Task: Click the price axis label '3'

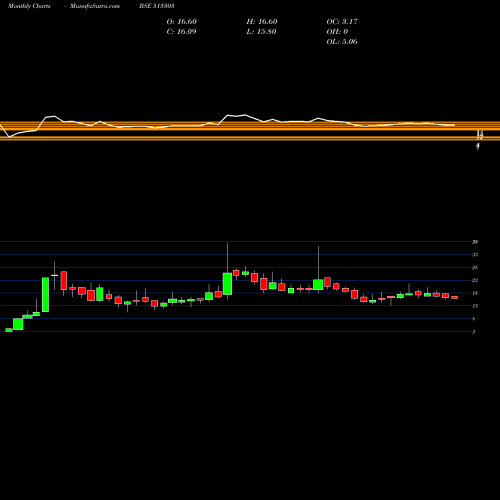Action: pyautogui.click(x=474, y=332)
